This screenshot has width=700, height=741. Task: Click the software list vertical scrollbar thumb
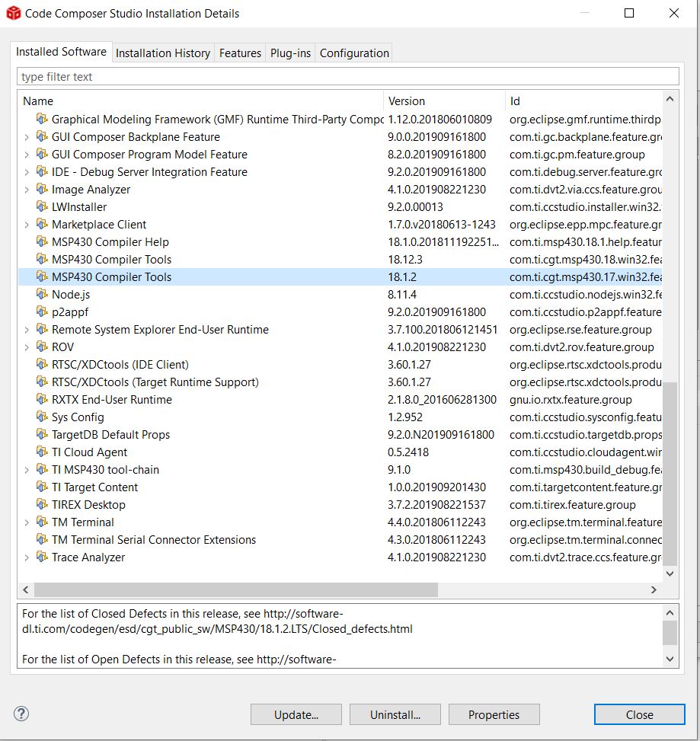click(670, 474)
